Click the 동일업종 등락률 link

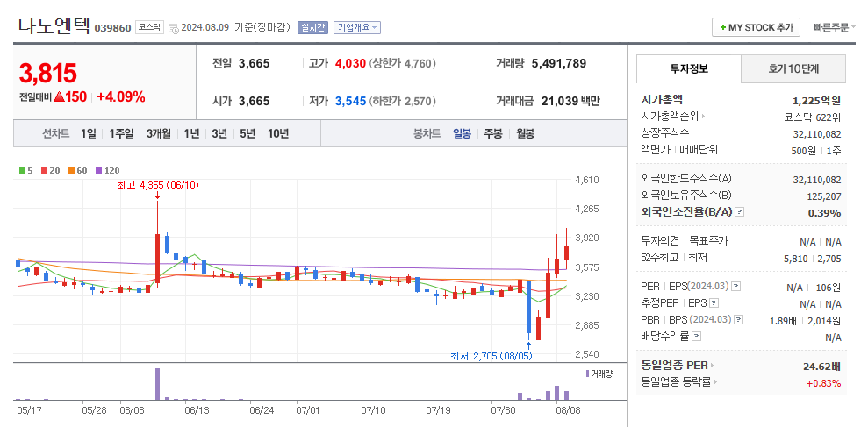676,381
